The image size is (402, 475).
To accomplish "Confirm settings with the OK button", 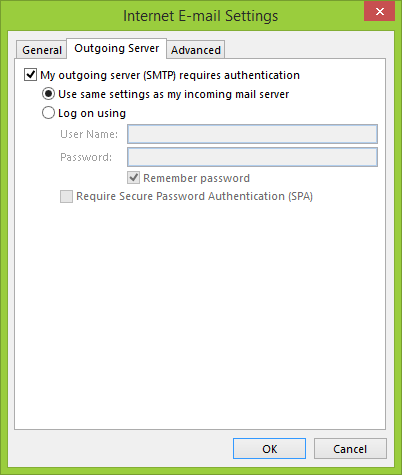I will [x=269, y=449].
